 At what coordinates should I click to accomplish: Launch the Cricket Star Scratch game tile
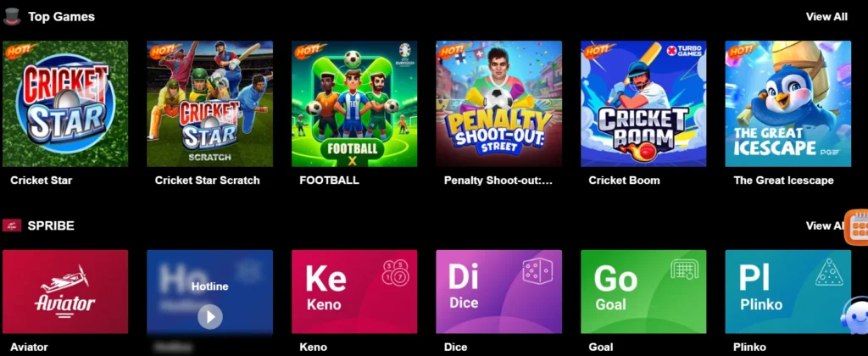click(x=210, y=103)
